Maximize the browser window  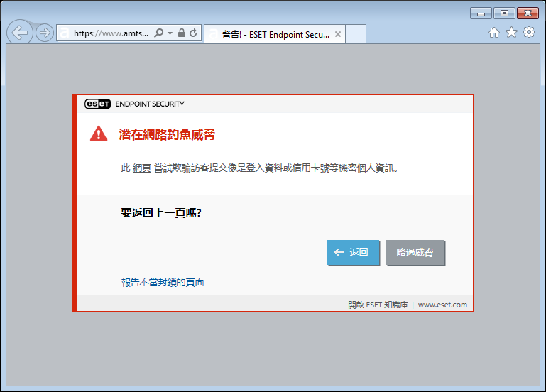[x=504, y=13]
